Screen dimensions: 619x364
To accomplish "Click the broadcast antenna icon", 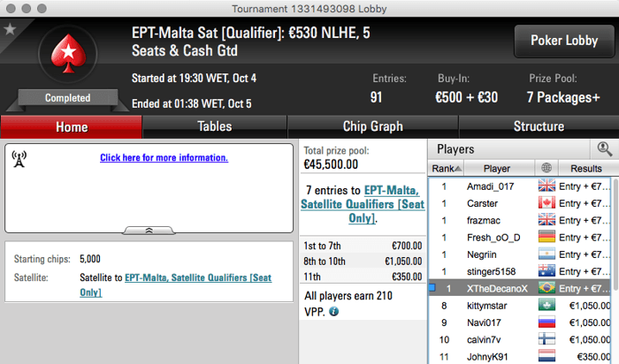I will [19, 159].
